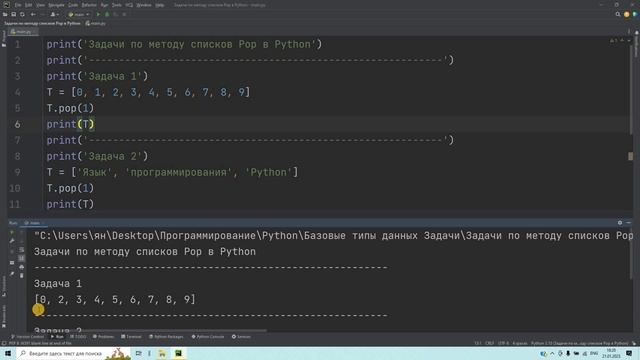Change CRLF line separator in status bar
The width and height of the screenshot is (640, 360).
[x=489, y=343]
